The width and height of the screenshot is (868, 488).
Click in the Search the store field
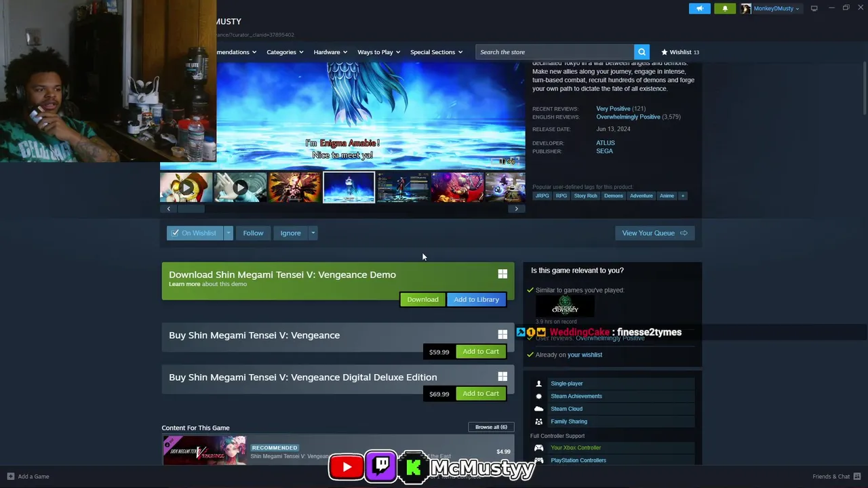coord(555,52)
